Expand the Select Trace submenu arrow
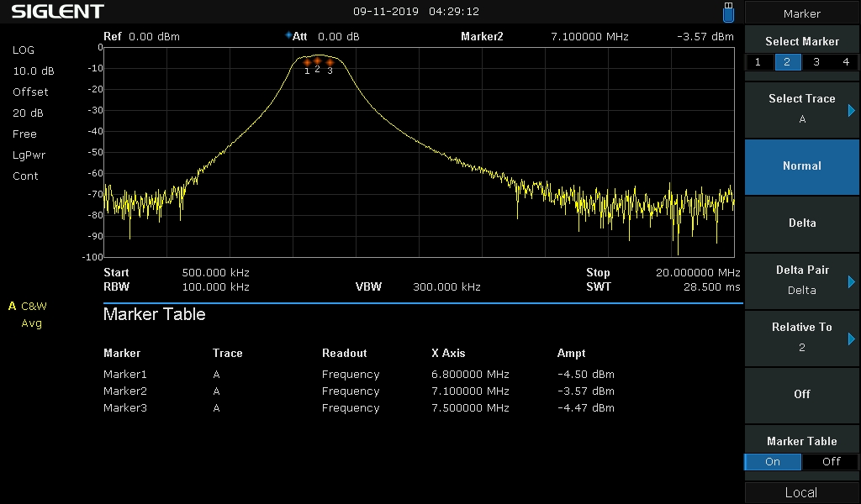Screen dimensions: 861x504 (x=851, y=111)
